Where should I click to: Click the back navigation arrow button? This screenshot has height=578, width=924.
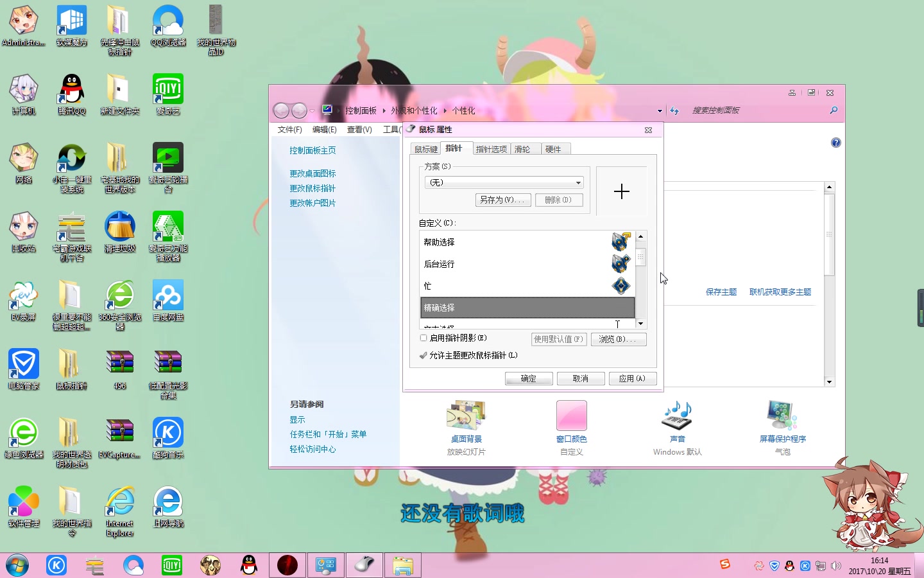coord(281,110)
